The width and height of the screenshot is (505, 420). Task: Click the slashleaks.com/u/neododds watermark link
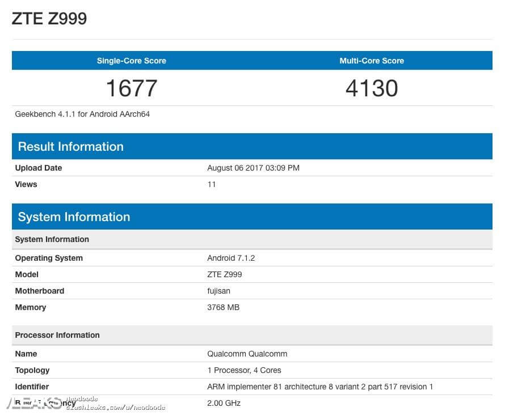point(116,407)
